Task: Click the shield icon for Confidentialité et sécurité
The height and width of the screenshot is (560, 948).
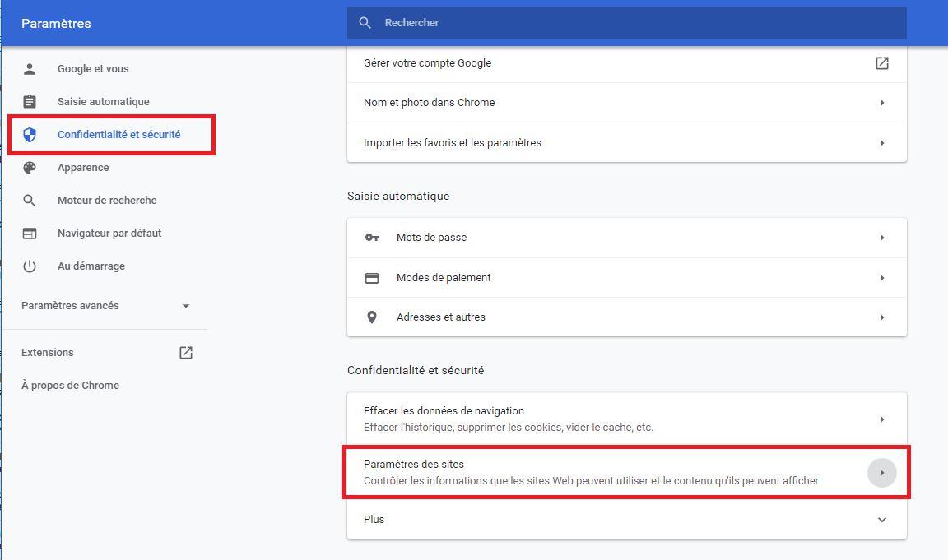Action: tap(29, 135)
